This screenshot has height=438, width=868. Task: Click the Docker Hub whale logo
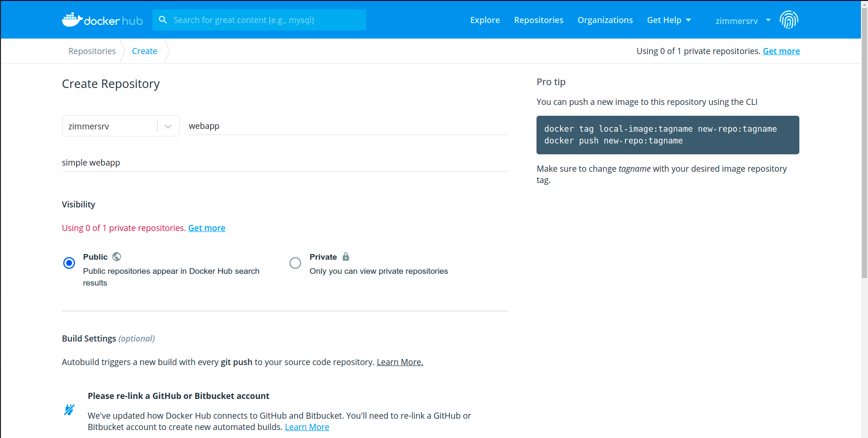click(x=103, y=20)
